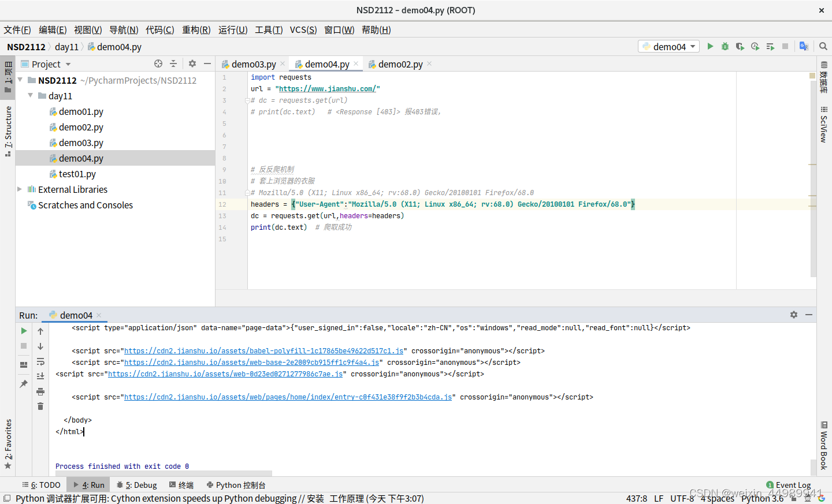Close the demo04 Run tab
Viewport: 832px width, 504px height.
pyautogui.click(x=99, y=315)
